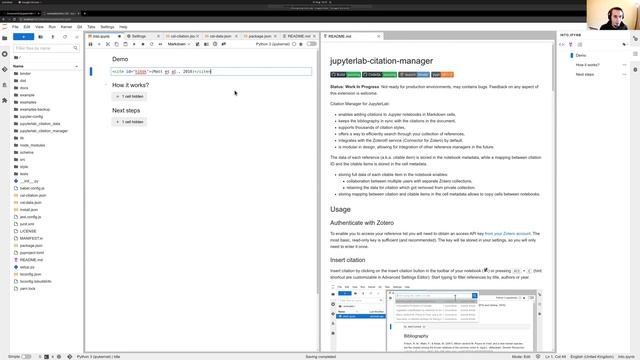
Task: Jump to Demo in table of contents
Action: point(581,55)
